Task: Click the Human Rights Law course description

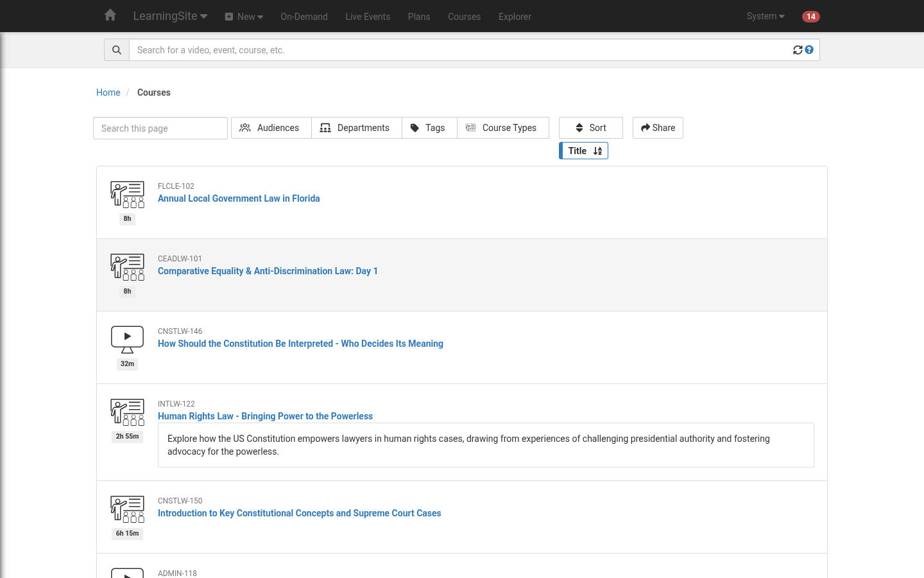Action: pos(486,445)
